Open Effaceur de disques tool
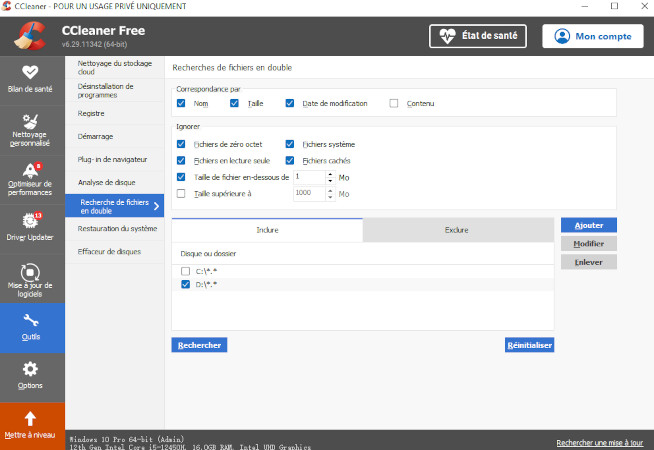Viewport: 654px width, 450px height. [109, 251]
